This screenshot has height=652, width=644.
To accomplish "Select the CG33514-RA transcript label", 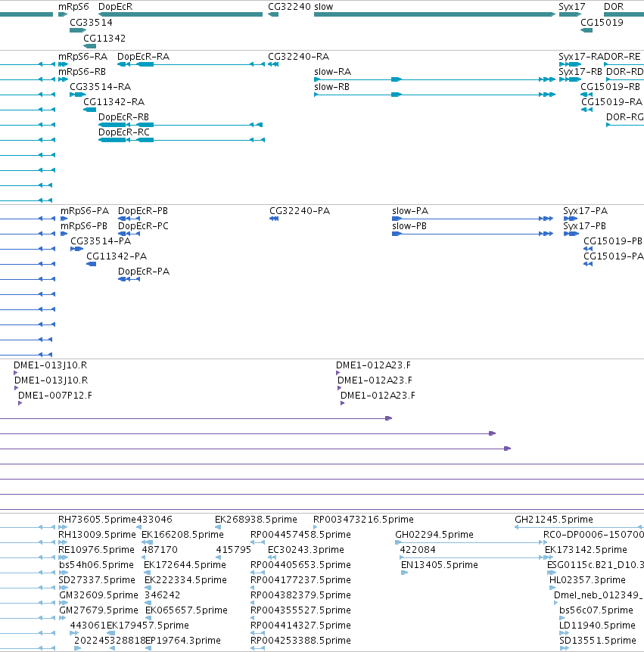I will coord(100,86).
